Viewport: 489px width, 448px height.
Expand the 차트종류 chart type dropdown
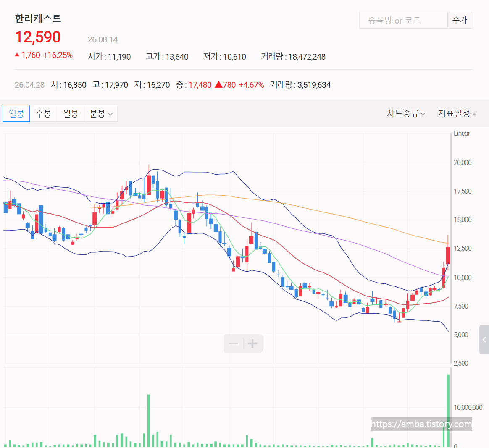tap(406, 113)
